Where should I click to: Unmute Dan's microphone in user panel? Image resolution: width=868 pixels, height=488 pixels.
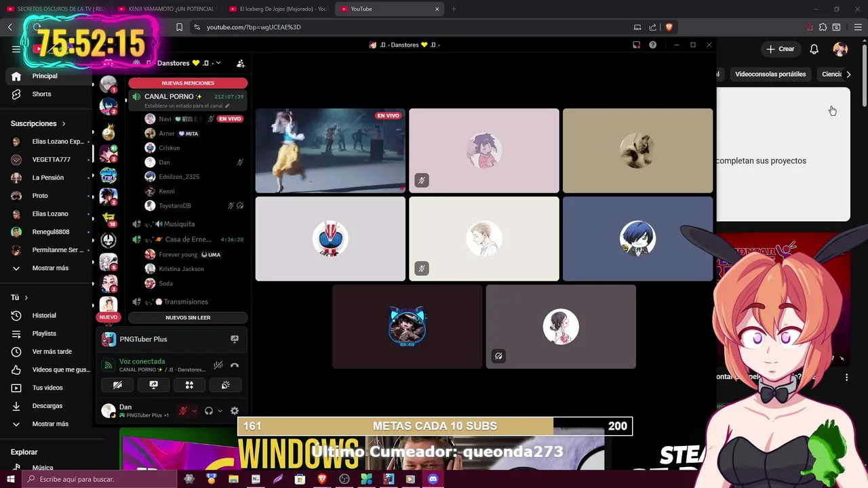pyautogui.click(x=182, y=411)
